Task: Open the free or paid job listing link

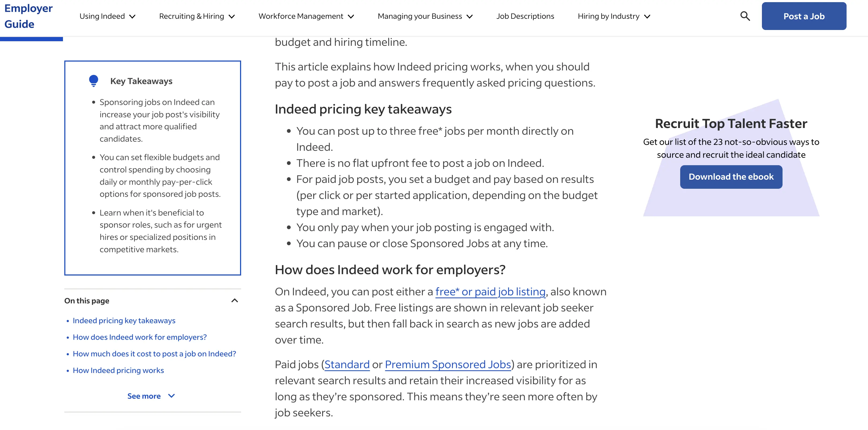Action: point(490,292)
